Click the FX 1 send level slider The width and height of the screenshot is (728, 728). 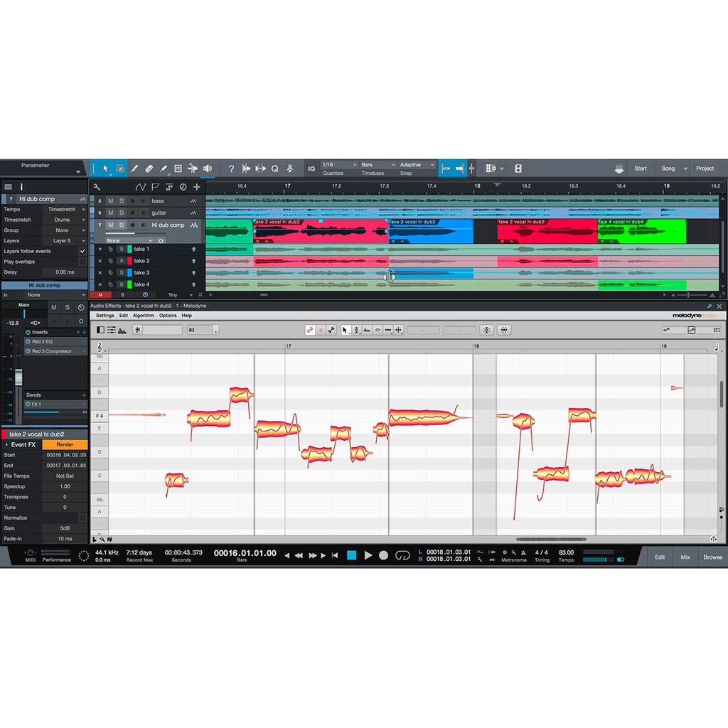(x=52, y=412)
